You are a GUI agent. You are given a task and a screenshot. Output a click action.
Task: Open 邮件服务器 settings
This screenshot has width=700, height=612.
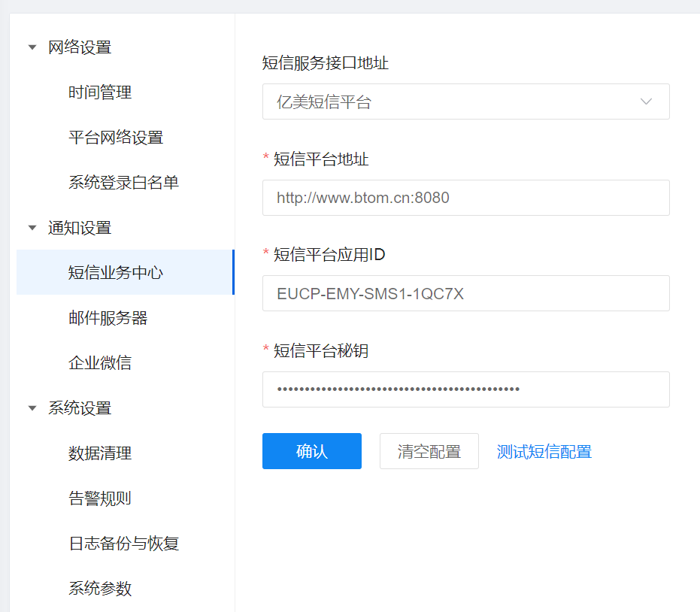[108, 318]
